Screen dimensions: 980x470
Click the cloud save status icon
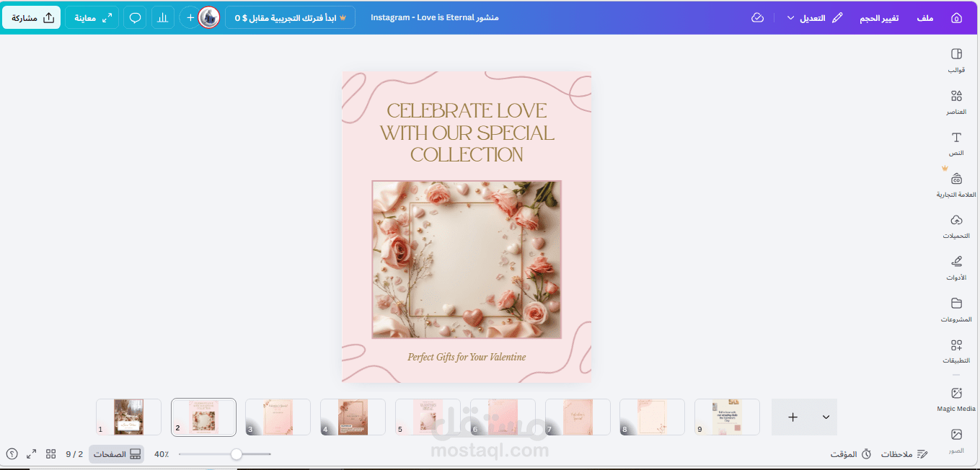pos(757,17)
